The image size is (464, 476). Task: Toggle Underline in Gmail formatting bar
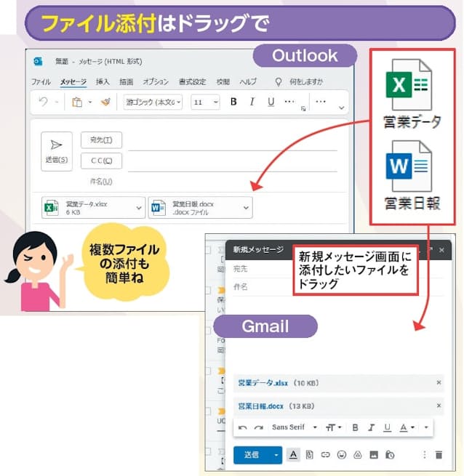coord(387,427)
